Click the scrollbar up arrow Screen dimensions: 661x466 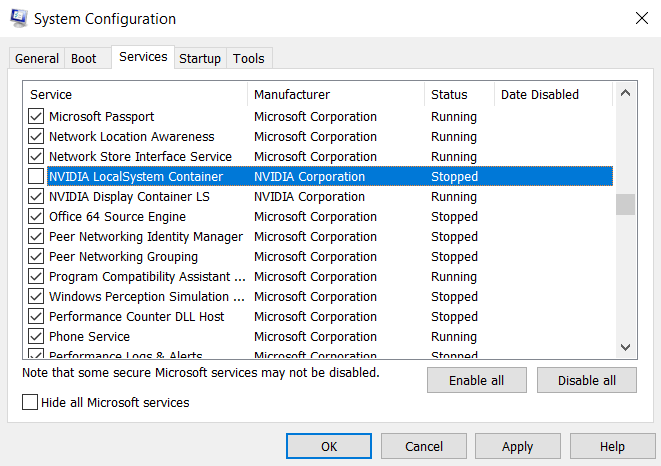tap(625, 94)
